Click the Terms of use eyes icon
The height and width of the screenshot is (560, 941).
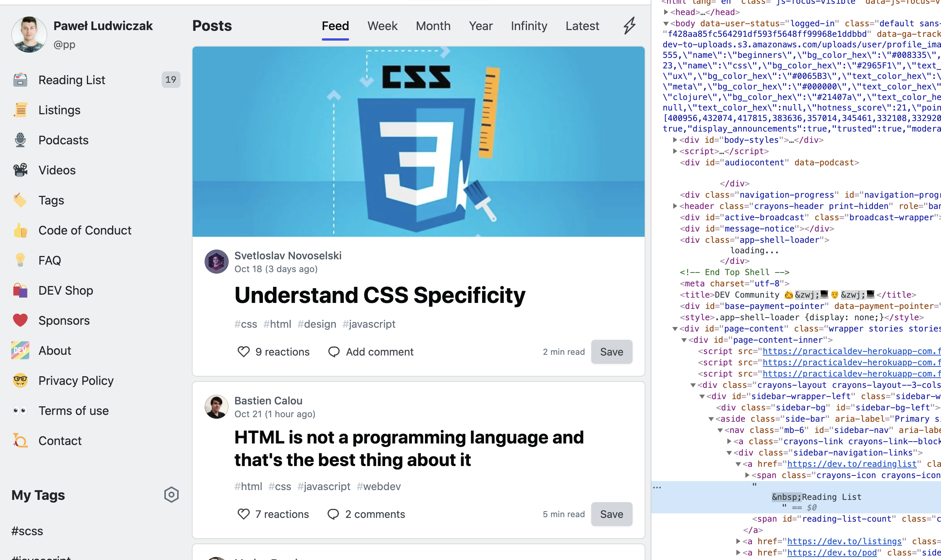(x=20, y=410)
